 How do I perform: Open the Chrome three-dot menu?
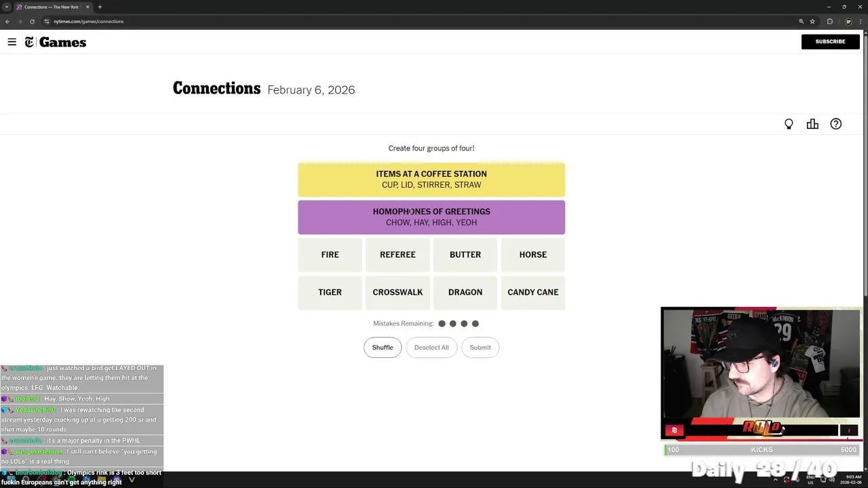861,21
